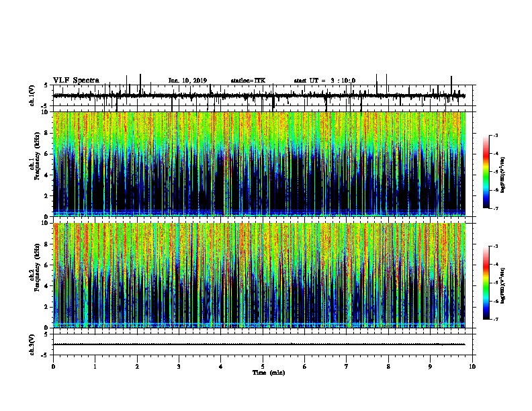Click the 6 kHz tick on ch.2 frequency axis
Viewport: 532px width, 411px height.
(47, 265)
